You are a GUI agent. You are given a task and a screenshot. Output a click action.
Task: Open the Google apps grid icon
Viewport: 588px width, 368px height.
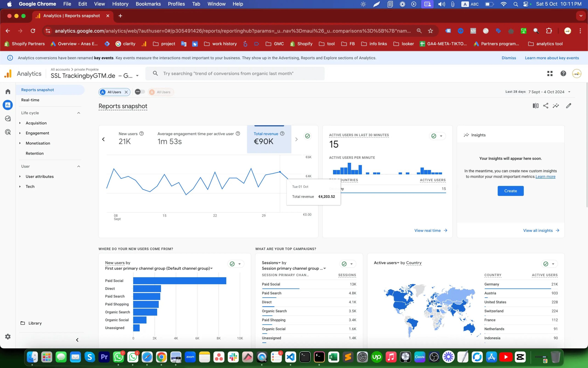(x=550, y=74)
